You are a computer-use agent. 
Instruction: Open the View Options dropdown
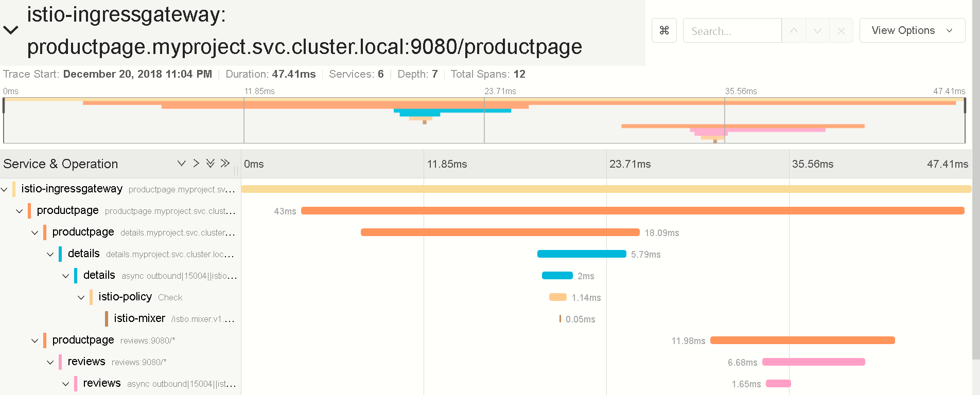pos(912,30)
